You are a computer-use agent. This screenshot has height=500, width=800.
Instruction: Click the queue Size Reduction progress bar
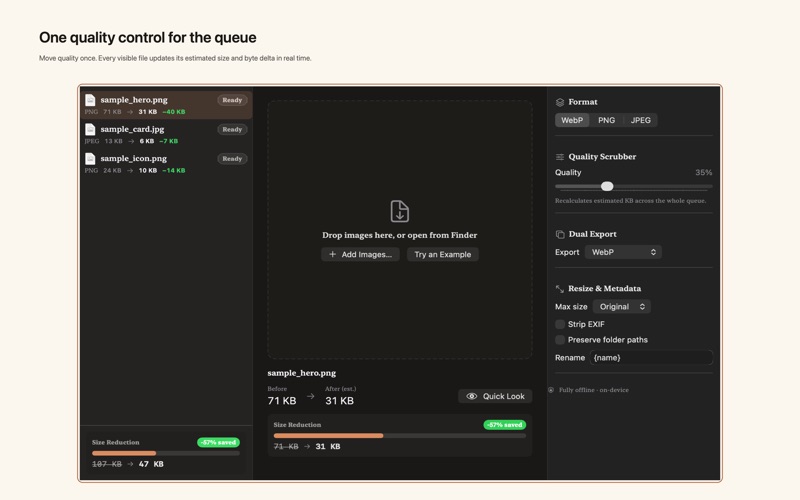[166, 453]
